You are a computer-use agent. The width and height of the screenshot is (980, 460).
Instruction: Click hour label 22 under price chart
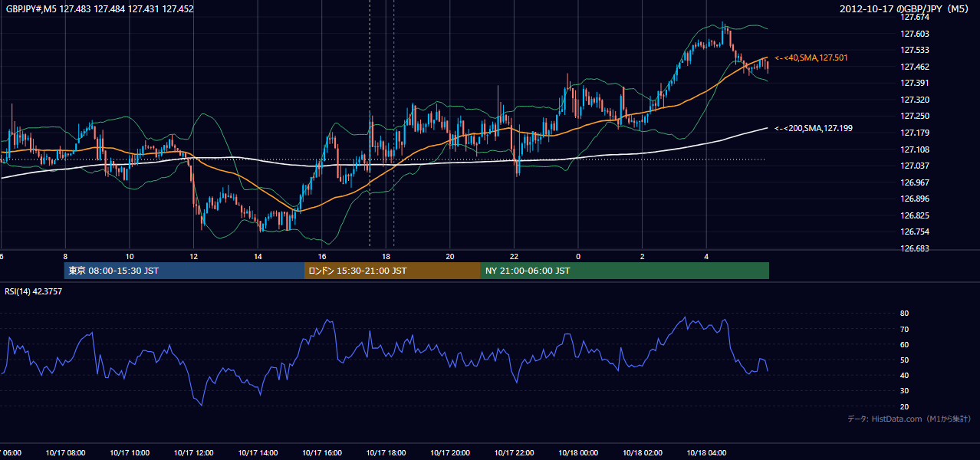(515, 257)
